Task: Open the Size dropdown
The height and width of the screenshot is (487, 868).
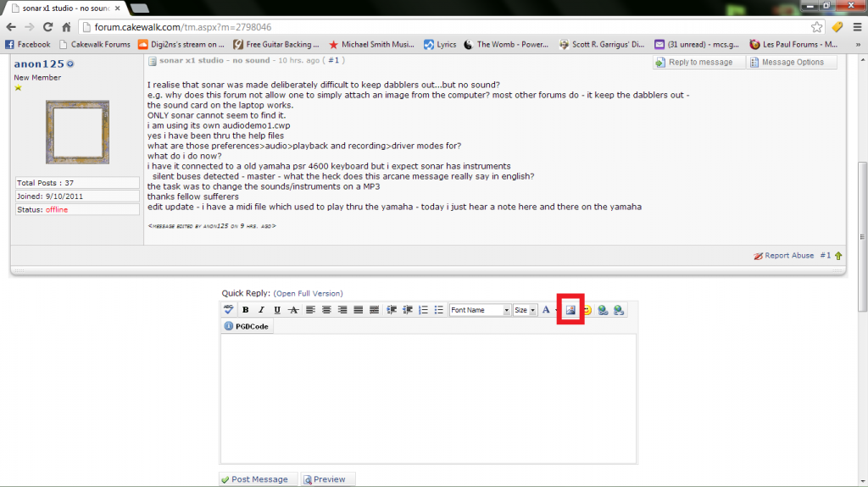Action: pos(525,310)
